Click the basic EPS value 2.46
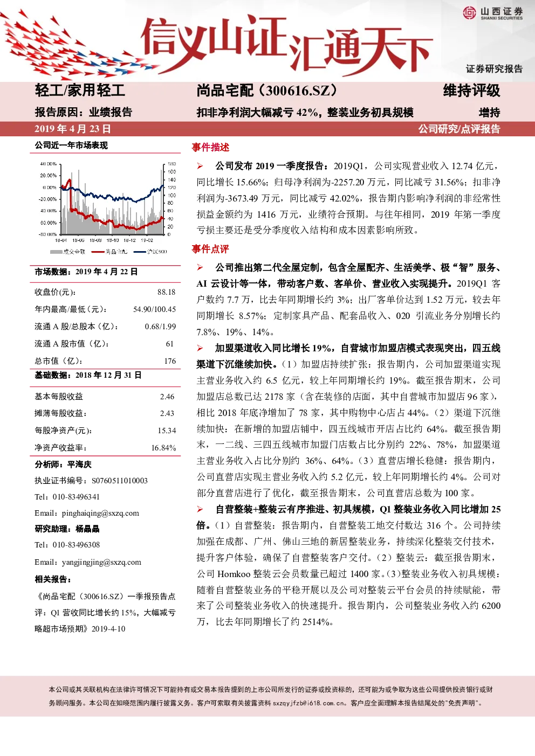535x756 pixels. pyautogui.click(x=167, y=397)
